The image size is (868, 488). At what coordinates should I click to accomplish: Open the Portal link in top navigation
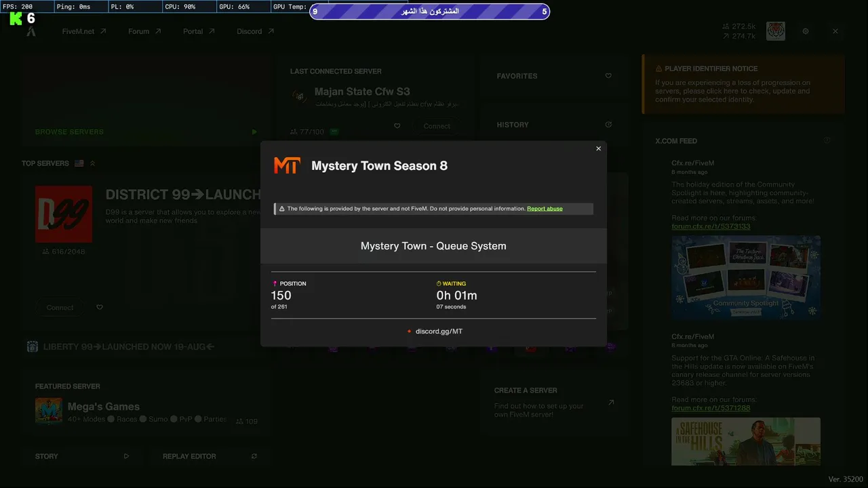tap(199, 31)
